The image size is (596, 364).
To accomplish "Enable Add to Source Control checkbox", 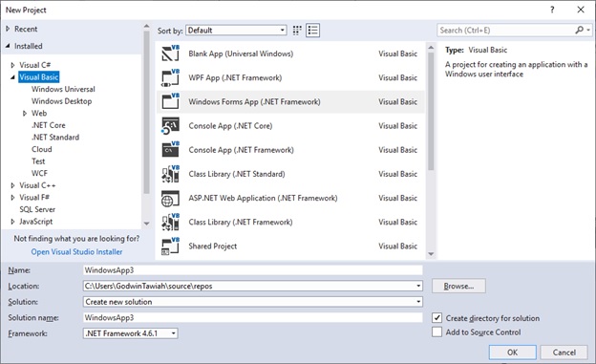I will [437, 332].
